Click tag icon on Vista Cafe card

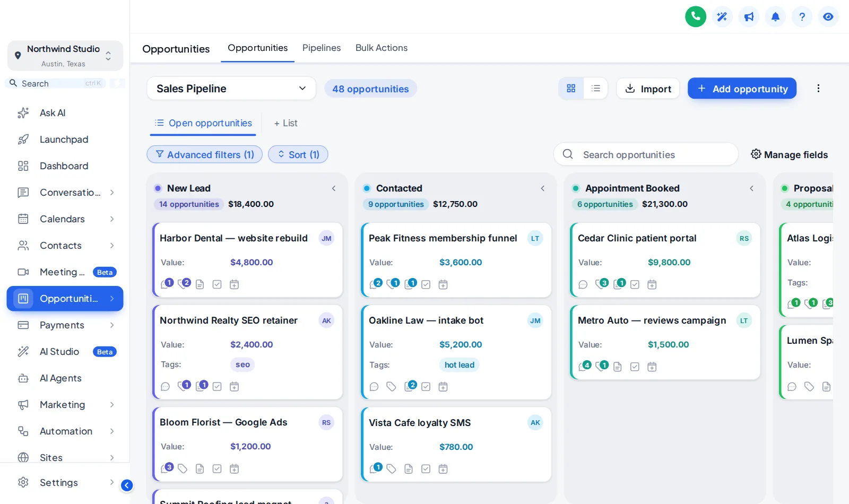pos(392,469)
